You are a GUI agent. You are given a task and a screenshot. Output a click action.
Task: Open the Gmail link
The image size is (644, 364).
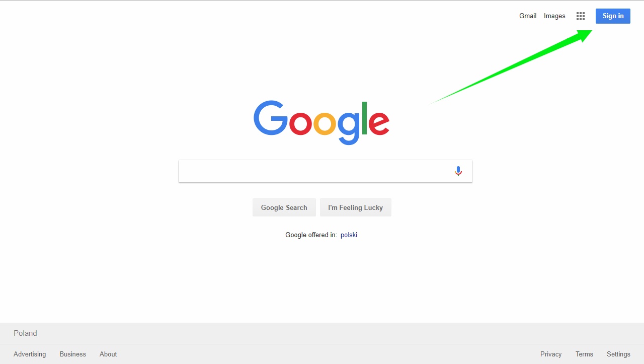point(528,16)
